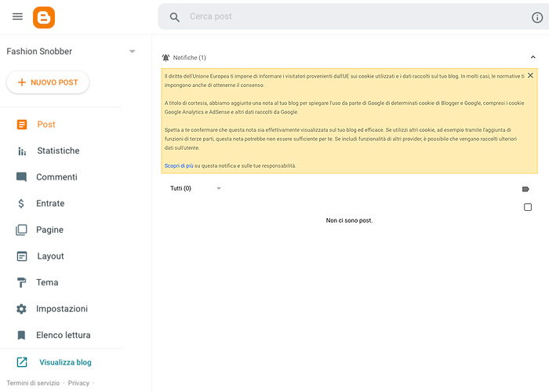Click the Post sidebar icon
The height and width of the screenshot is (392, 549).
point(22,124)
